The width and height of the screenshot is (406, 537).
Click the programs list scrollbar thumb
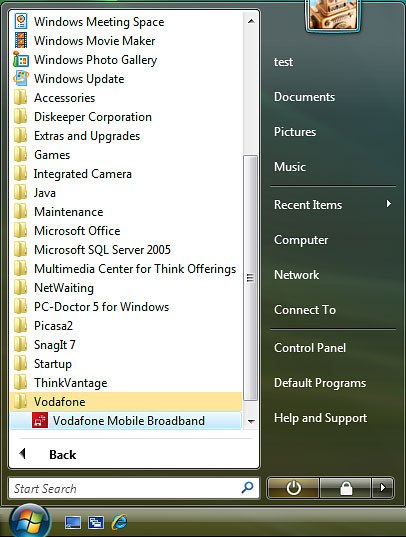(x=250, y=278)
